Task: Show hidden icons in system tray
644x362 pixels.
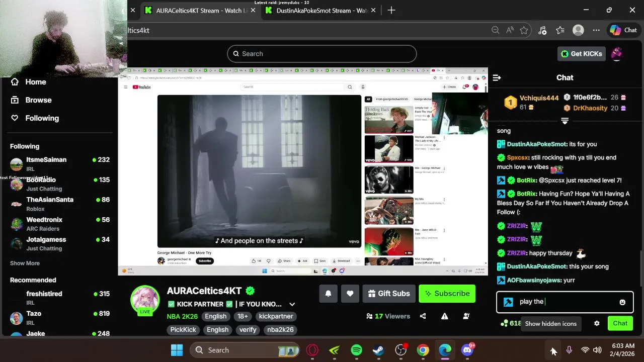Action: tap(553, 350)
